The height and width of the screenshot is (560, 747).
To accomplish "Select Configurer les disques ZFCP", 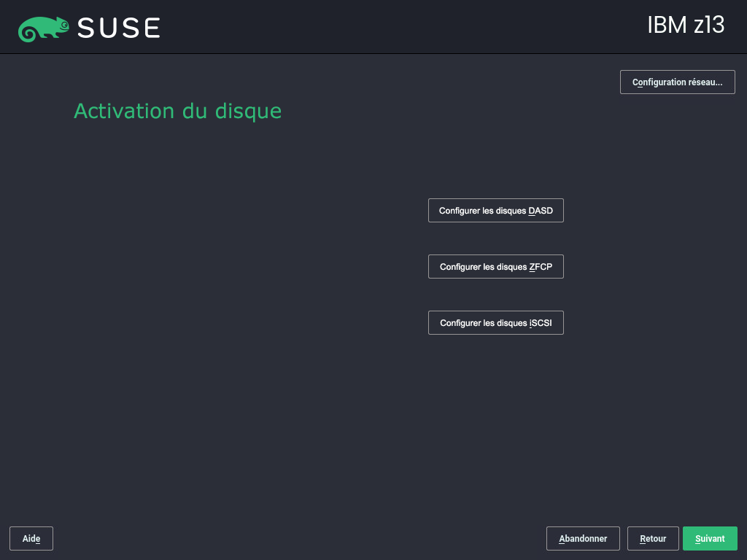I will click(x=495, y=267).
